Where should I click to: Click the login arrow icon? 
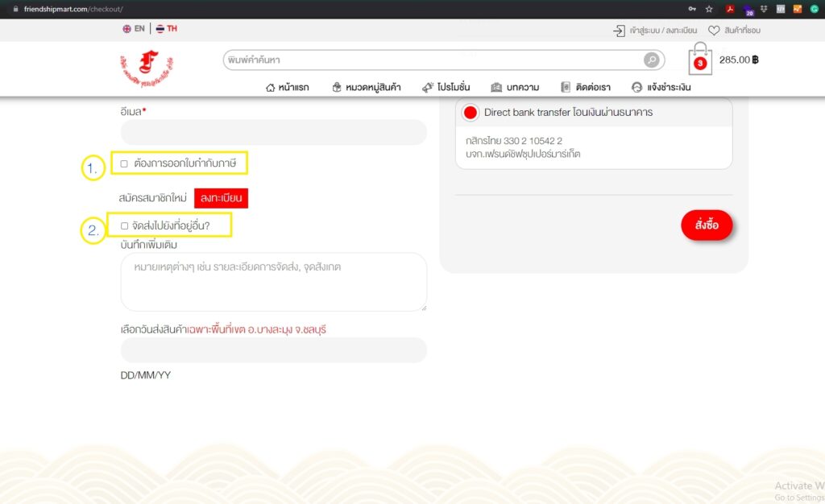click(x=619, y=31)
